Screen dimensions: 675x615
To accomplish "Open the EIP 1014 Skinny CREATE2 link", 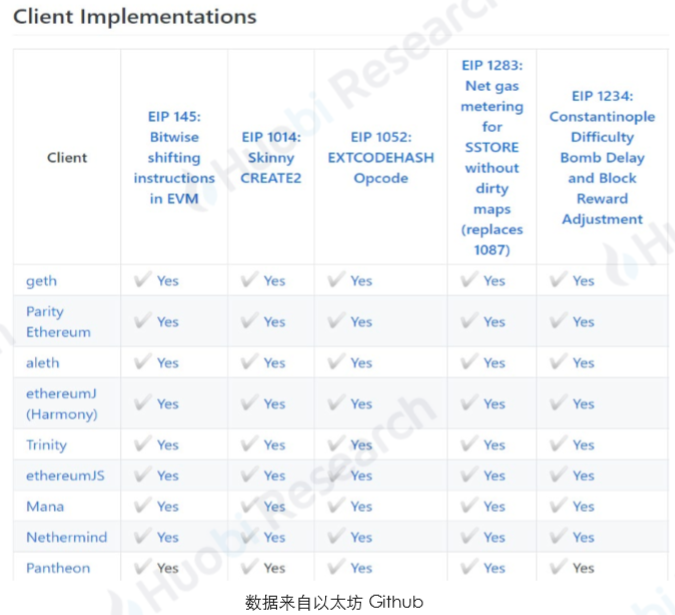I will click(271, 158).
